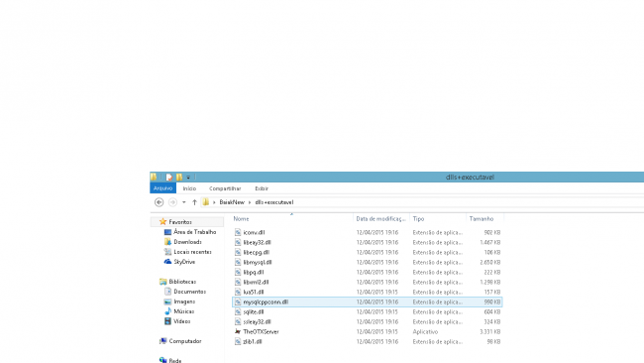Click the Properties icon in quick access toolbar

pyautogui.click(x=169, y=178)
